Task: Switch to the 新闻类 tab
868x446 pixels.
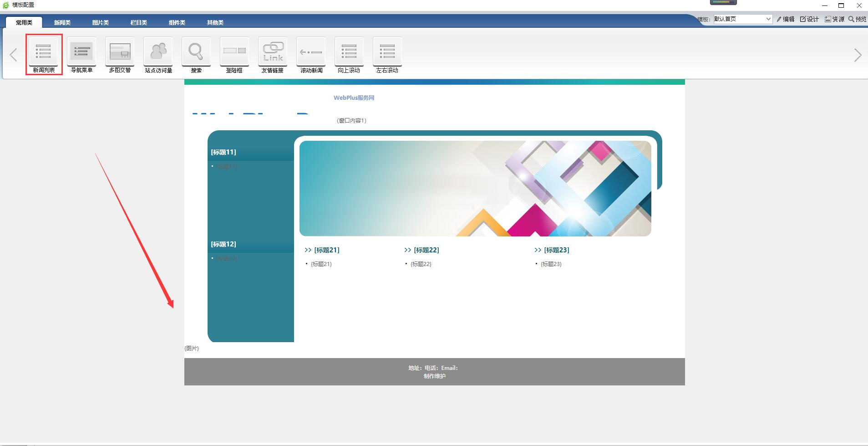Action: click(62, 23)
